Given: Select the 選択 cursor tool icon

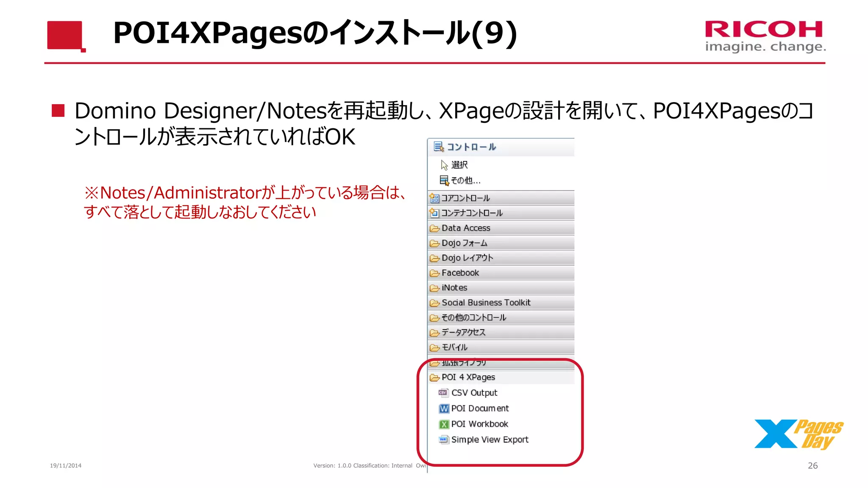Looking at the screenshot, I should (x=444, y=165).
